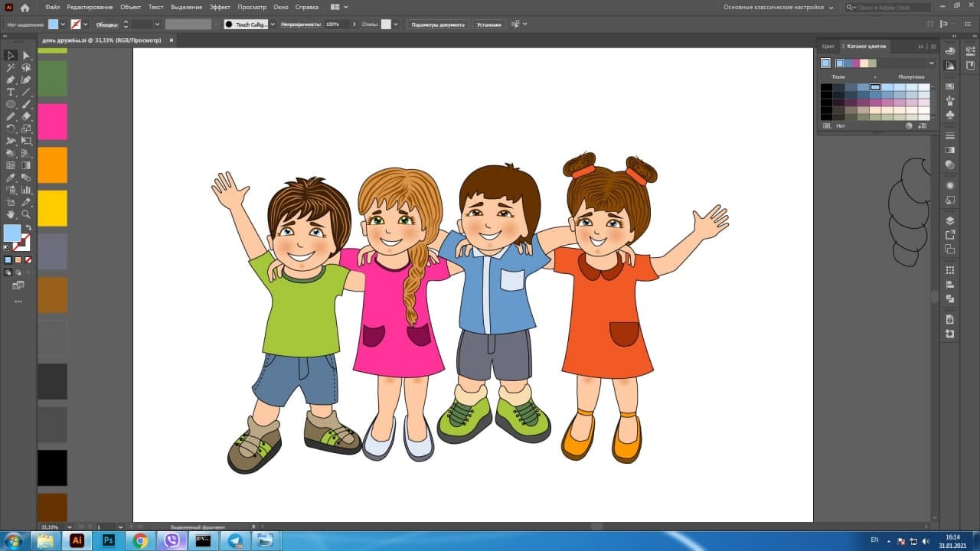This screenshot has width=980, height=551.
Task: Select the Paintbrush tool
Action: tap(26, 104)
